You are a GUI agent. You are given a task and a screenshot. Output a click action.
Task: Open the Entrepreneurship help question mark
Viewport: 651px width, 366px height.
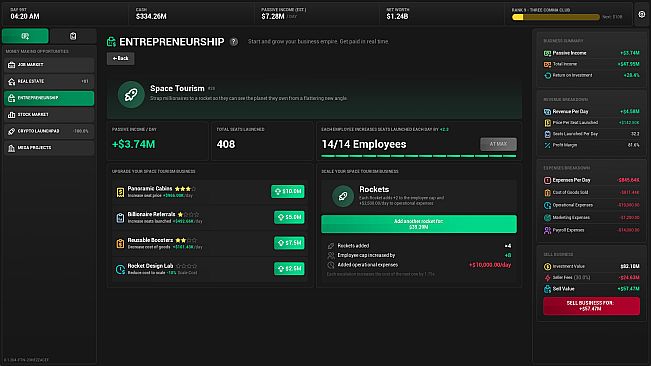click(x=234, y=41)
